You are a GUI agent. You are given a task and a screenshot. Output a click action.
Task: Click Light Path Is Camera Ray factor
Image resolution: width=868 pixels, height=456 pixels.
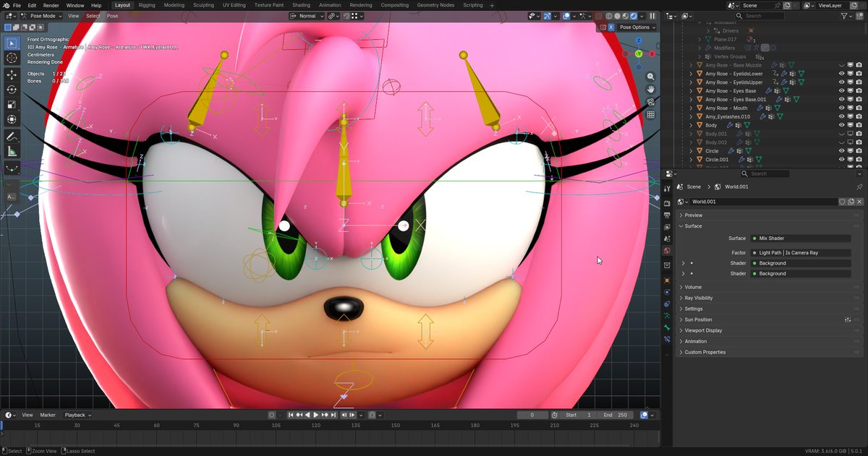(x=801, y=253)
